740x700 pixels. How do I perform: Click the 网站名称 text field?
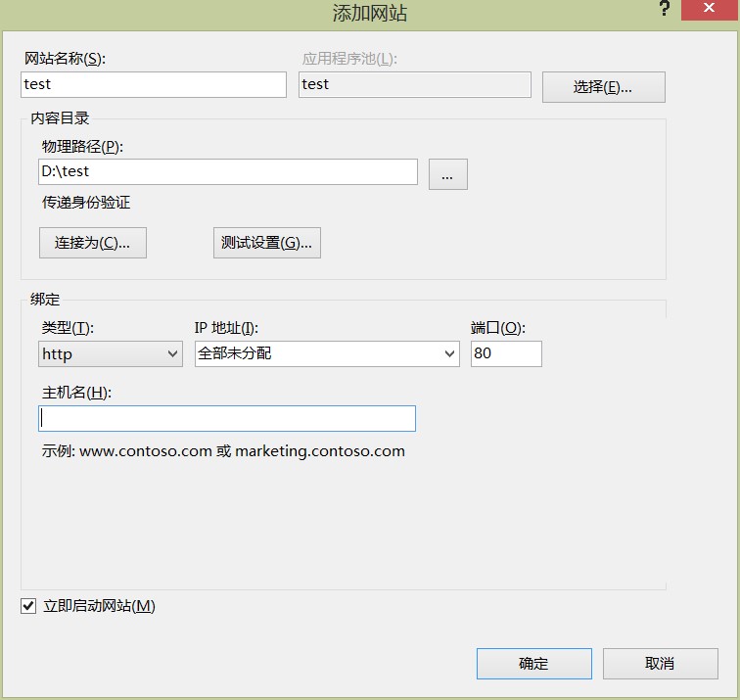pyautogui.click(x=154, y=84)
